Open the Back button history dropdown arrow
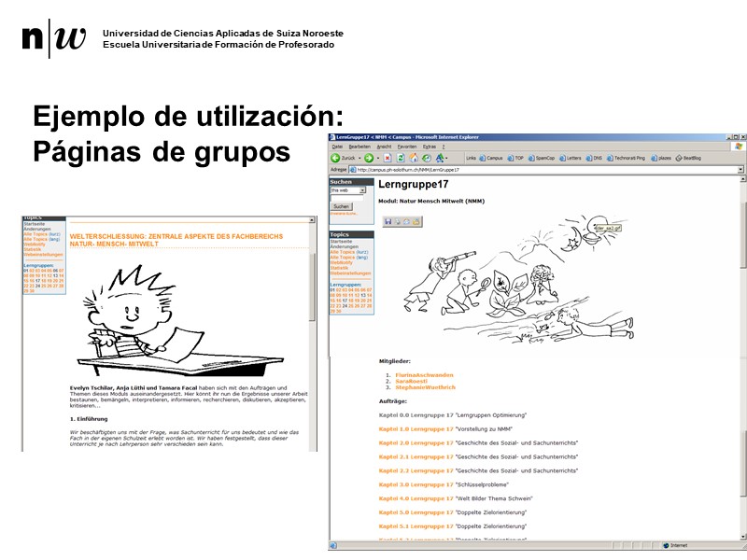Viewport: 747px width, 560px height. point(359,157)
